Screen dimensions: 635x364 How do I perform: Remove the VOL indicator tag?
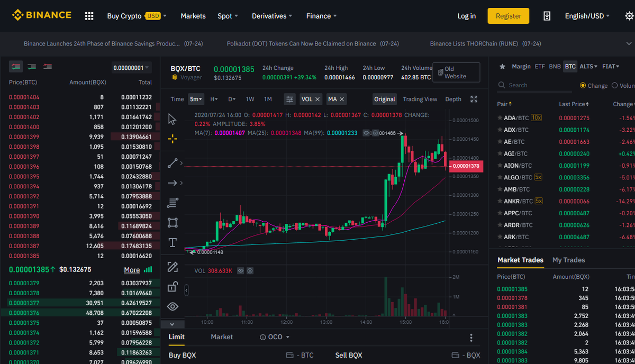[x=317, y=99]
